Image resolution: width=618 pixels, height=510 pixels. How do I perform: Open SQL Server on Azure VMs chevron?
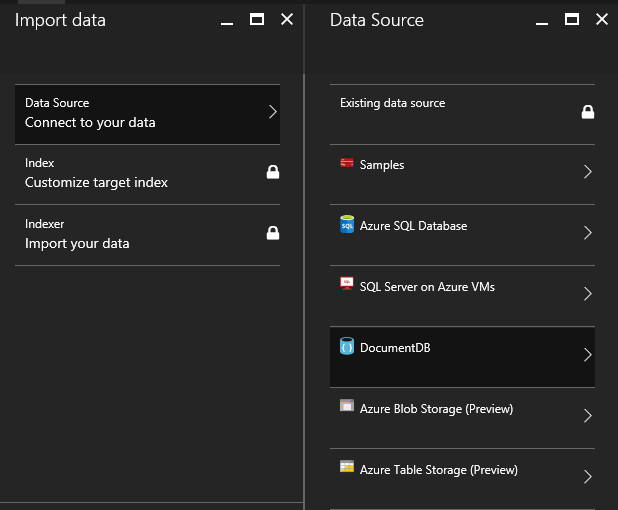[x=588, y=294]
